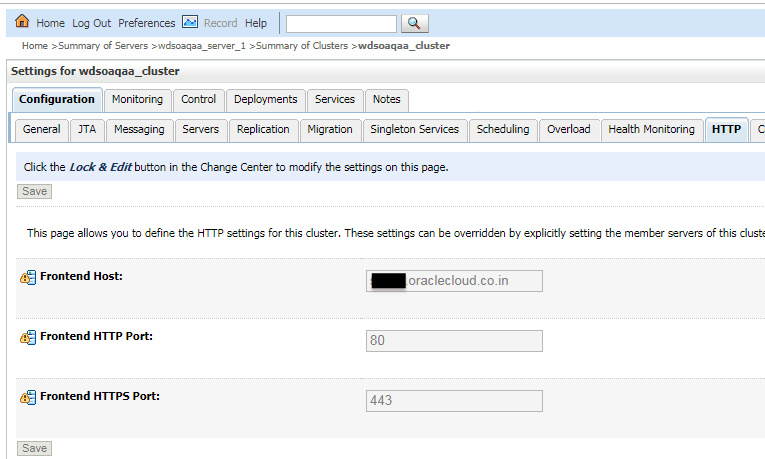The width and height of the screenshot is (765, 459).
Task: Open Summary of Clusters breadcrumb
Action: (x=302, y=45)
